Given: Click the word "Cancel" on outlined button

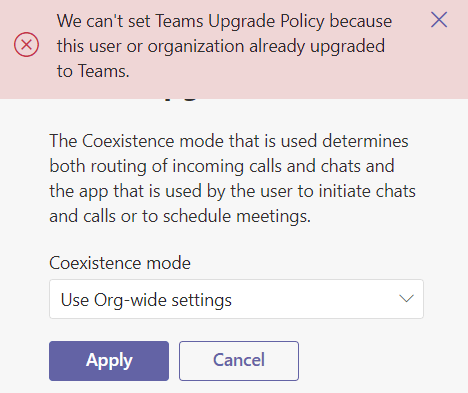Looking at the screenshot, I should (239, 360).
